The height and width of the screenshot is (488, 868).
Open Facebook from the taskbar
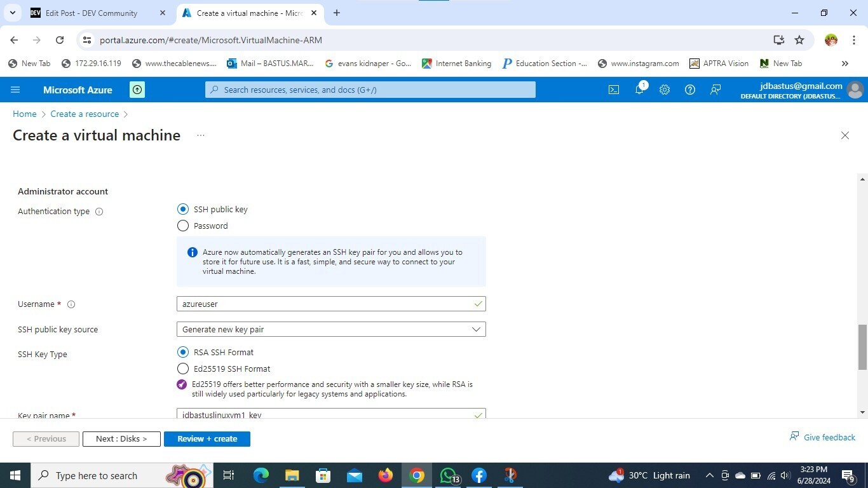479,475
